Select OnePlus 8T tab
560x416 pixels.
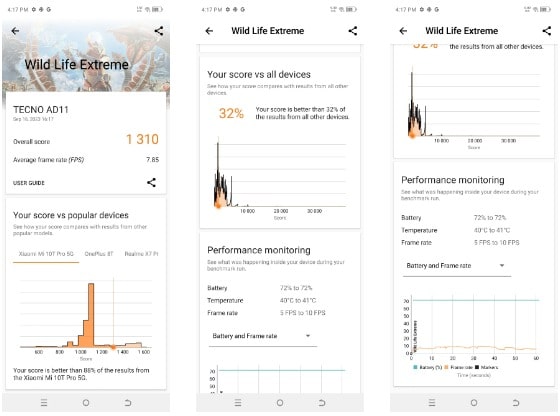tap(99, 254)
